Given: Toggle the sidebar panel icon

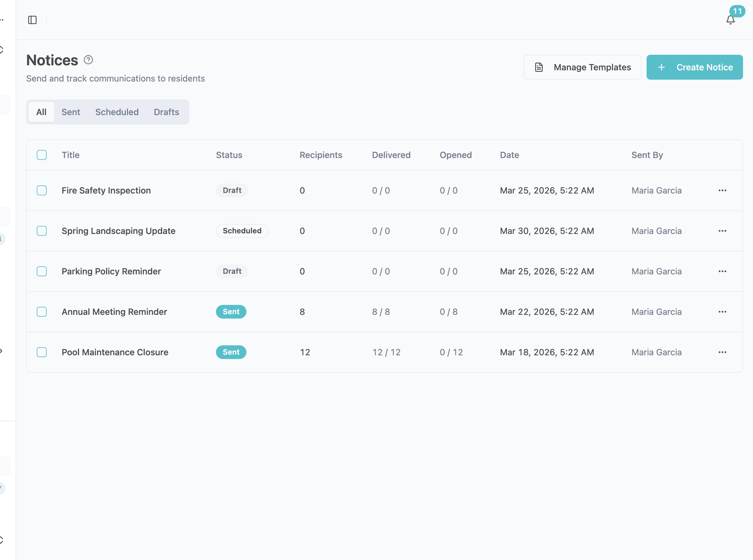Looking at the screenshot, I should (x=32, y=20).
